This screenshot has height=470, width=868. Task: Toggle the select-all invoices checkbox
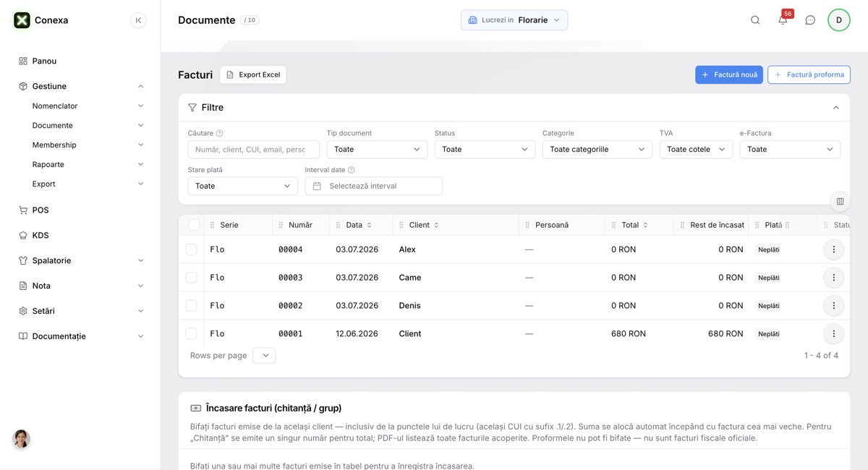(x=194, y=225)
